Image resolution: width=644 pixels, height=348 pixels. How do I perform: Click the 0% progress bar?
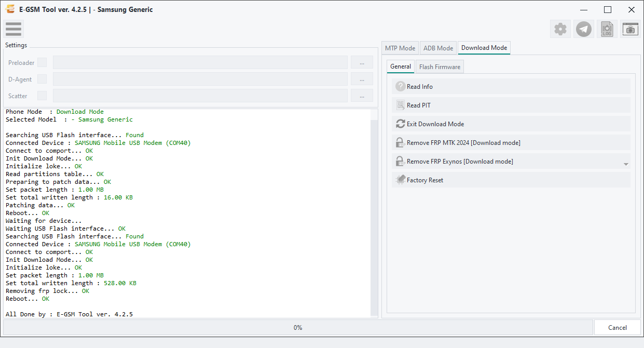pos(298,327)
